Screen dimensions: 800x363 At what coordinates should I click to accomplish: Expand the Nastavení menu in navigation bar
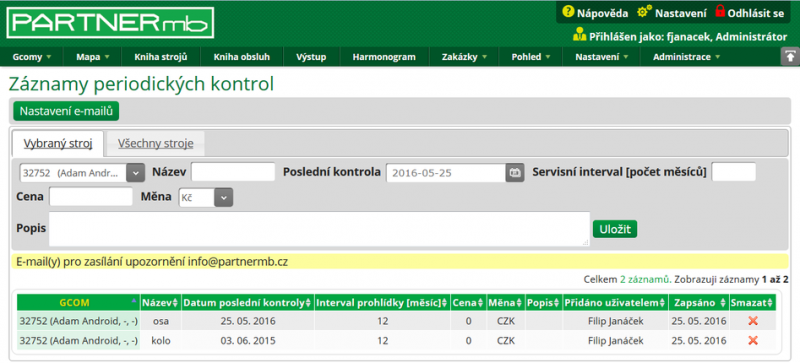601,57
